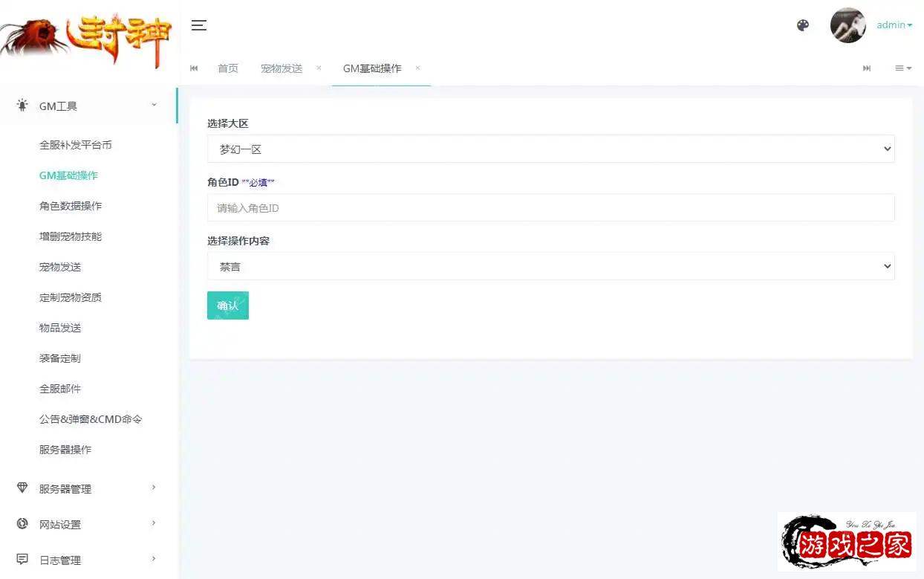924x579 pixels.
Task: Expand the 服务器管理 menu chevron
Action: 154,488
